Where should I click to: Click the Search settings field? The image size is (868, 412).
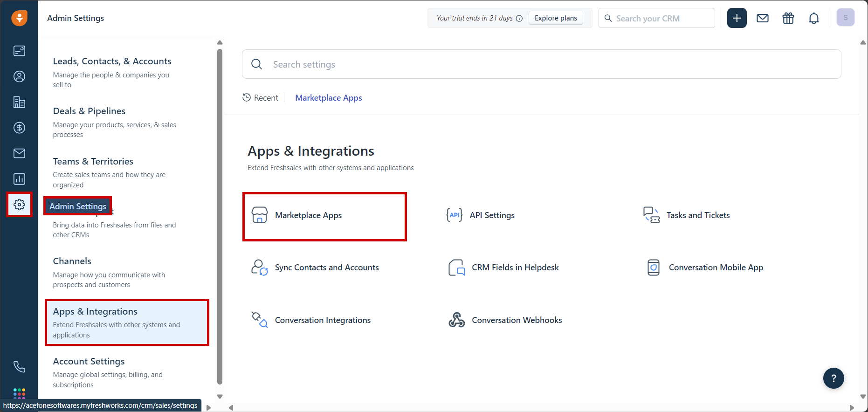[x=542, y=64]
